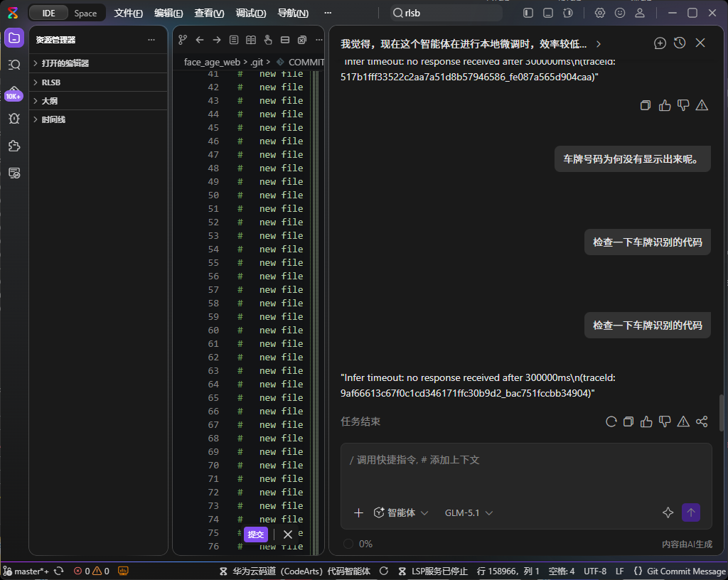Expand the 时间线 timeline section

click(x=98, y=119)
